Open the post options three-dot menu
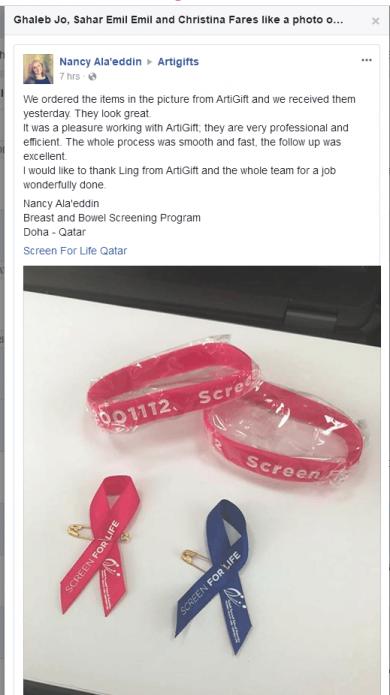 (367, 60)
